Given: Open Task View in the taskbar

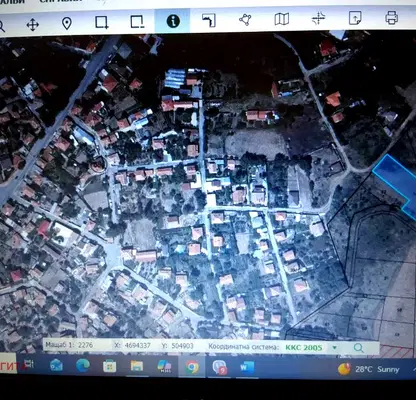Looking at the screenshot, I should pos(29,364).
